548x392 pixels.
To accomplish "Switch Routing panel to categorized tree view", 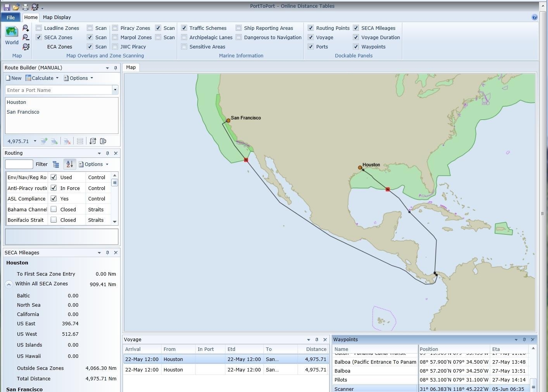I will coord(56,164).
